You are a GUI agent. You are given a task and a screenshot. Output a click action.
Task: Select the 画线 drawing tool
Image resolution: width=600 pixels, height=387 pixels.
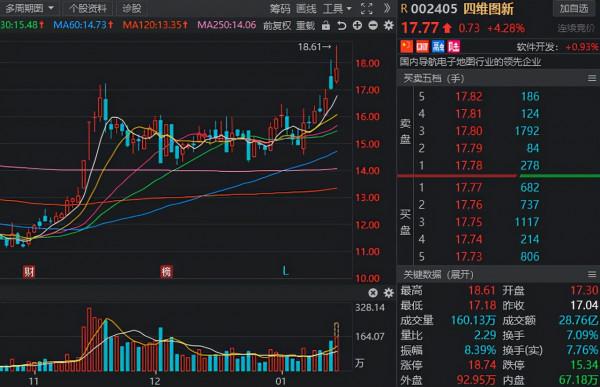pos(306,8)
